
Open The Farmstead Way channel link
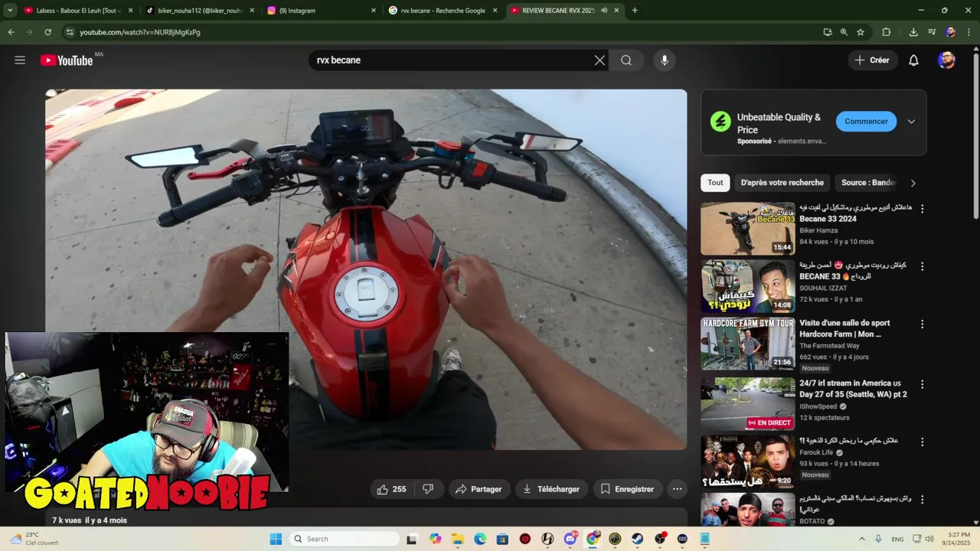click(831, 346)
